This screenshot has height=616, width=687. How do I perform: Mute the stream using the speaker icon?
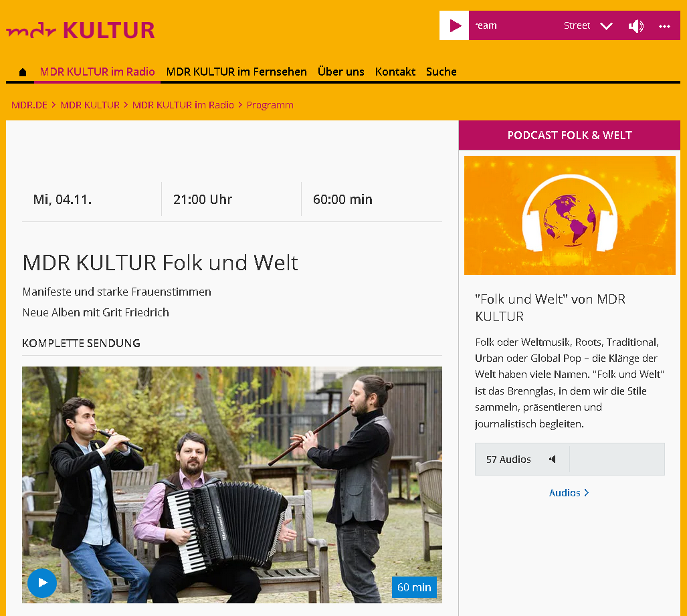(635, 26)
